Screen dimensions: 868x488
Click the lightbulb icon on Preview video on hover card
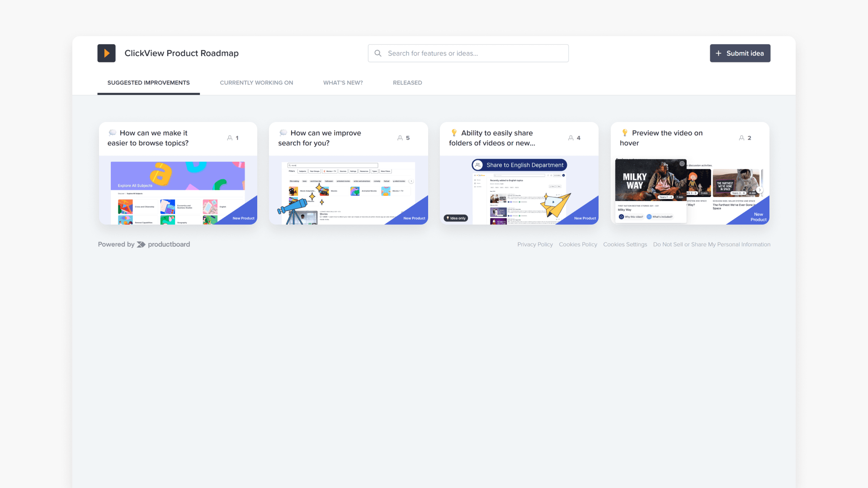click(625, 133)
